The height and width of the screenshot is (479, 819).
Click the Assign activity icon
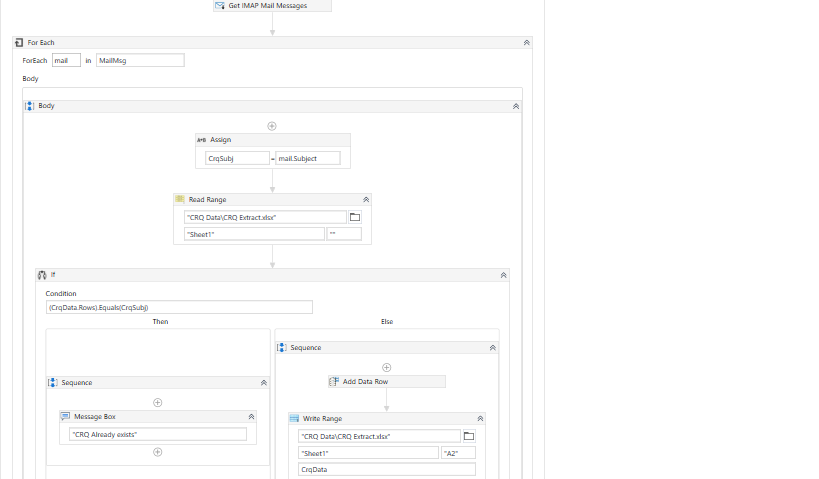pyautogui.click(x=201, y=140)
